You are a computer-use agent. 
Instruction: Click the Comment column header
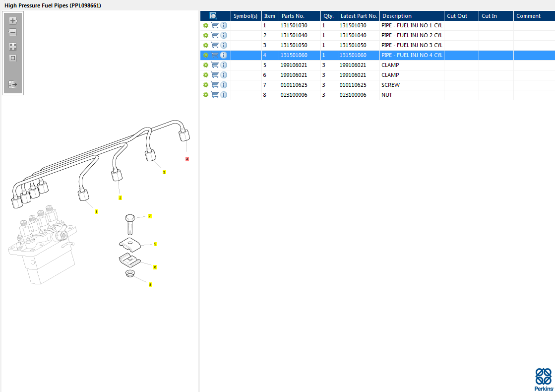534,16
